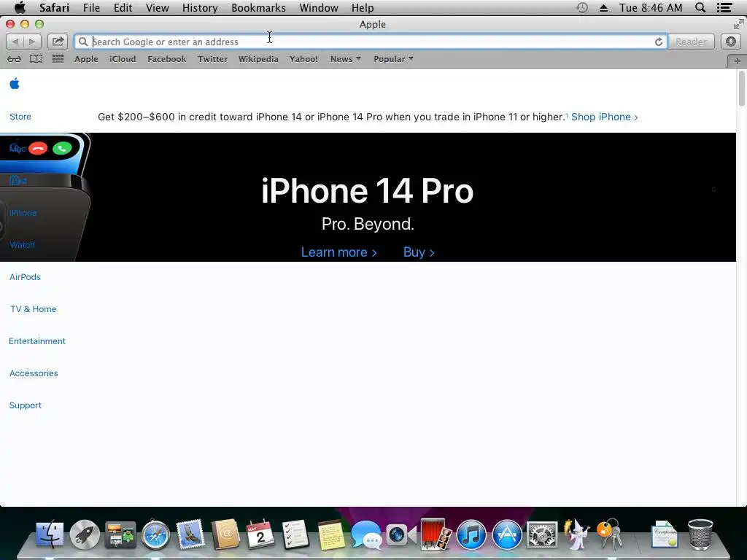Screen dimensions: 747x560
Task: Open the View menu
Action: pyautogui.click(x=158, y=7)
